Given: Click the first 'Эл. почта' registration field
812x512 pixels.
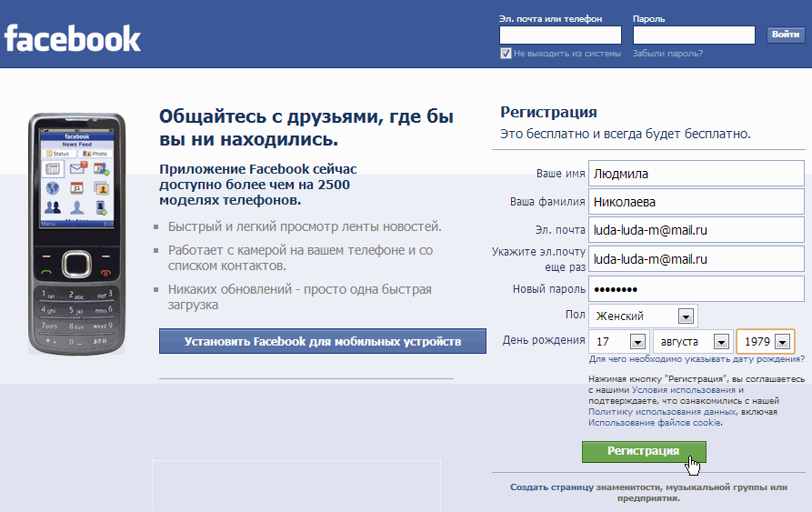Looking at the screenshot, I should pyautogui.click(x=696, y=230).
